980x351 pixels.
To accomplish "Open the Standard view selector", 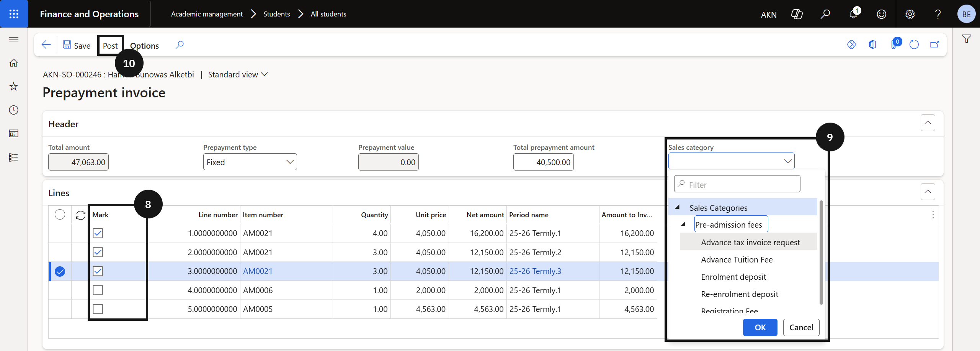I will click(x=238, y=75).
